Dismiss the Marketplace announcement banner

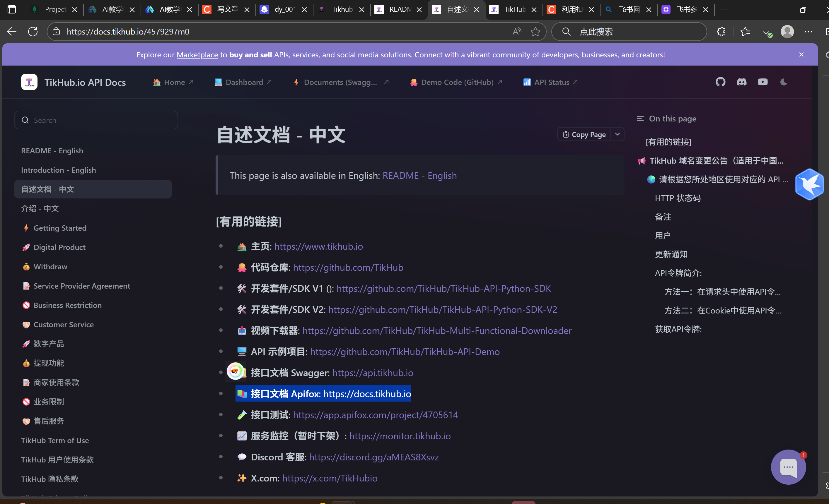coord(801,54)
